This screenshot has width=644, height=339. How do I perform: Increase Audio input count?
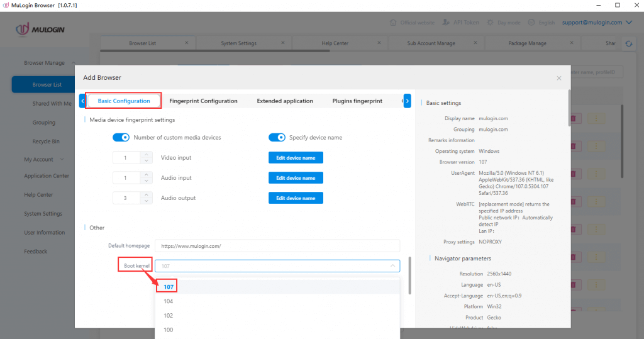(x=146, y=175)
